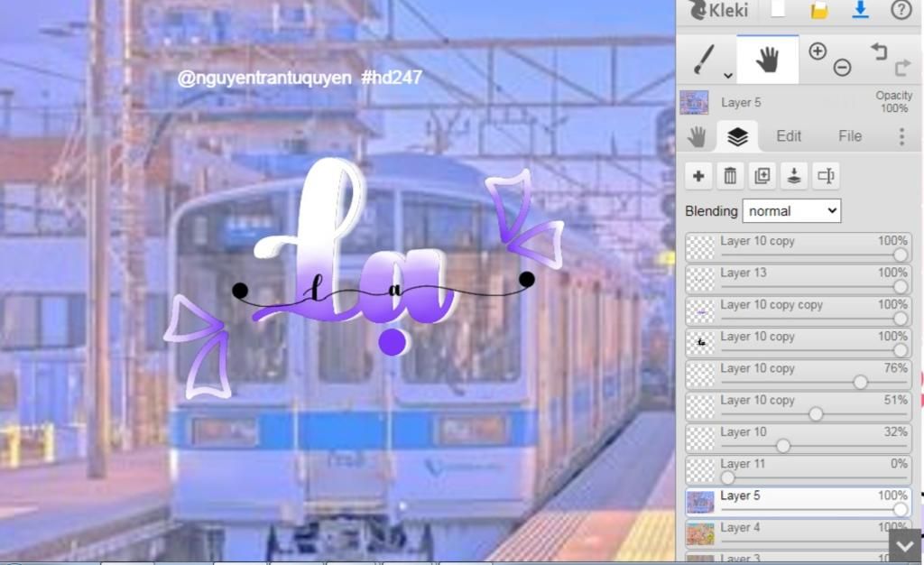Viewport: 924px width, 565px height.
Task: Select the top Layer 10 copy row
Action: click(799, 247)
